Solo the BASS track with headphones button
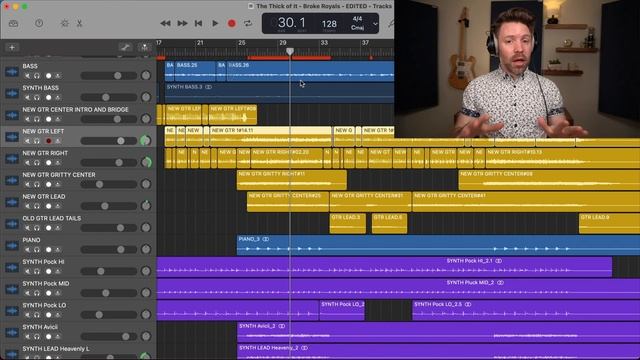This screenshot has width=640, height=360. [x=37, y=76]
